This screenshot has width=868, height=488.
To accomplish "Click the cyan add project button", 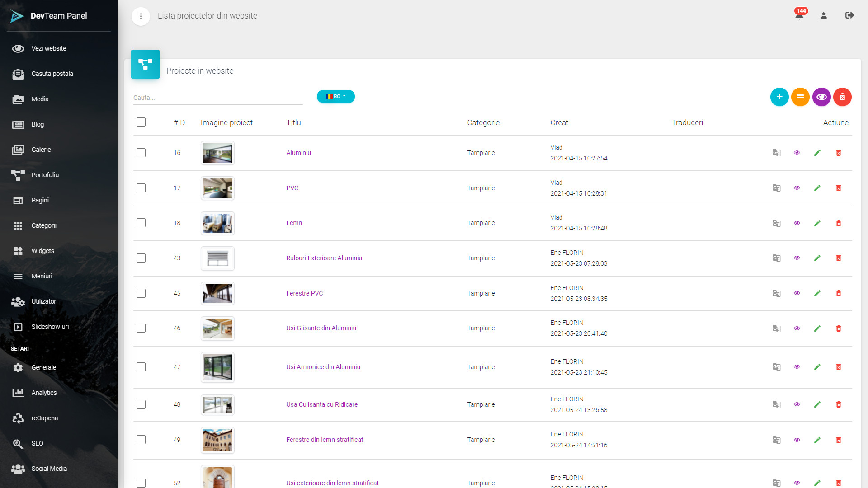I will pyautogui.click(x=779, y=97).
